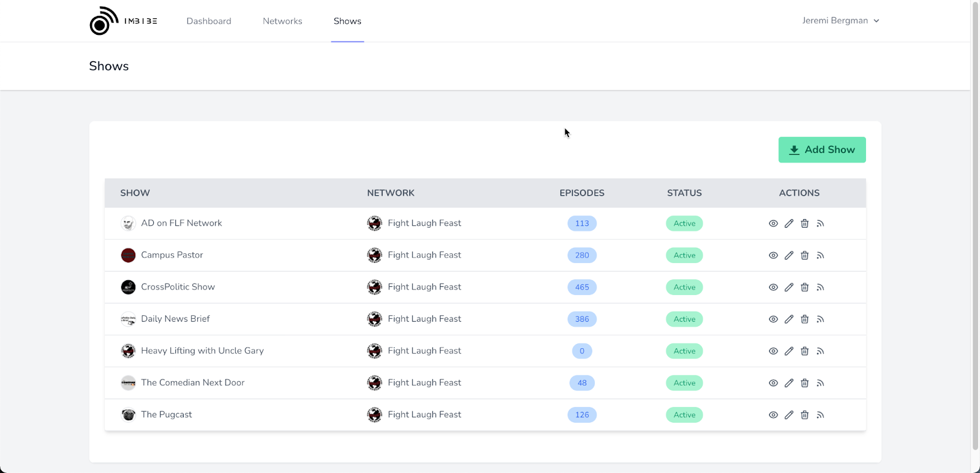Click the 126 episodes badge

pyautogui.click(x=582, y=415)
